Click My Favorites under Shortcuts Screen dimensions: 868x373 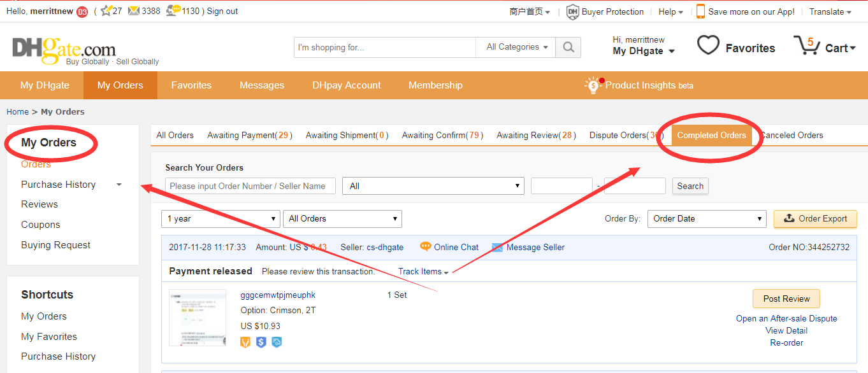[49, 337]
